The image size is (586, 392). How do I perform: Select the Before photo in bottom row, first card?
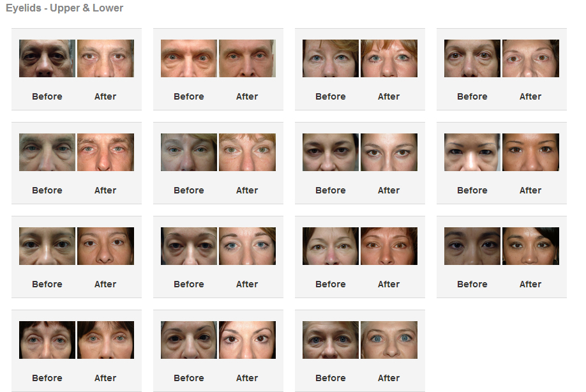click(x=47, y=340)
